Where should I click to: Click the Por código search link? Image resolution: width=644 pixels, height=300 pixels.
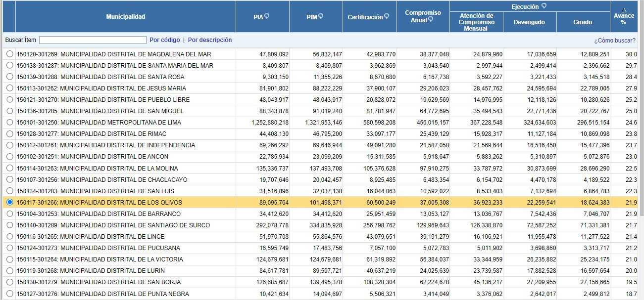(x=165, y=40)
